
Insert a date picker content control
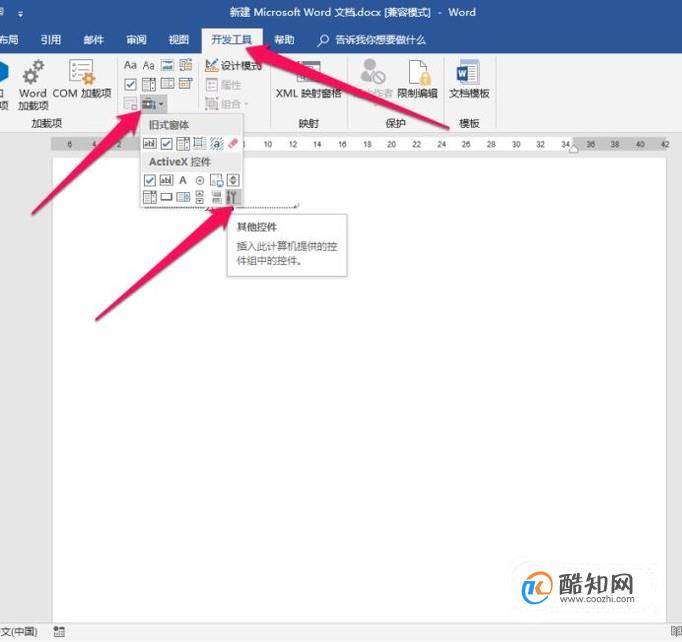[x=186, y=83]
